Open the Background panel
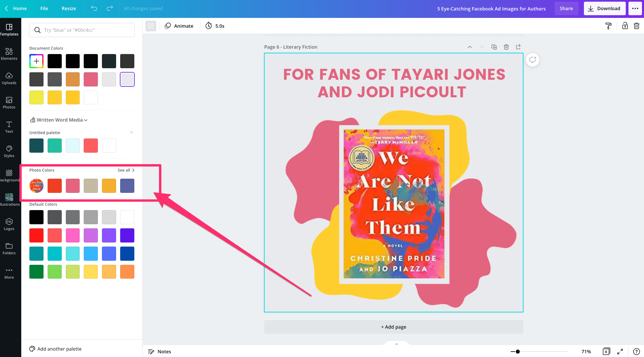 tap(9, 176)
